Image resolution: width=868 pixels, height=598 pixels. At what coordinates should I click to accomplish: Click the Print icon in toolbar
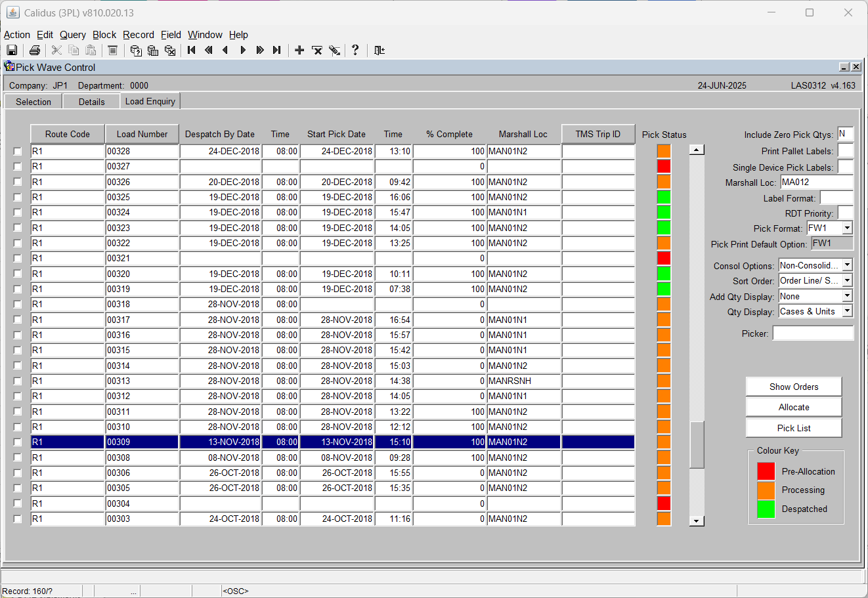click(x=35, y=51)
